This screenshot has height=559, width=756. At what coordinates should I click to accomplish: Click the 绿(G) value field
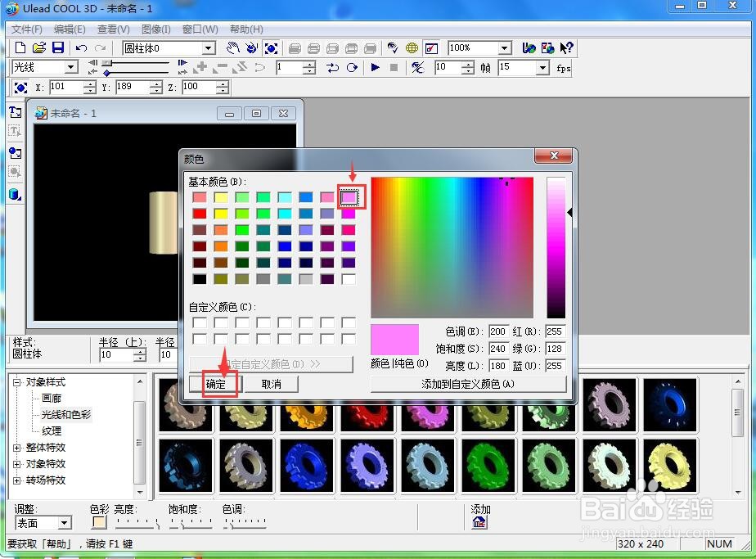(x=555, y=348)
